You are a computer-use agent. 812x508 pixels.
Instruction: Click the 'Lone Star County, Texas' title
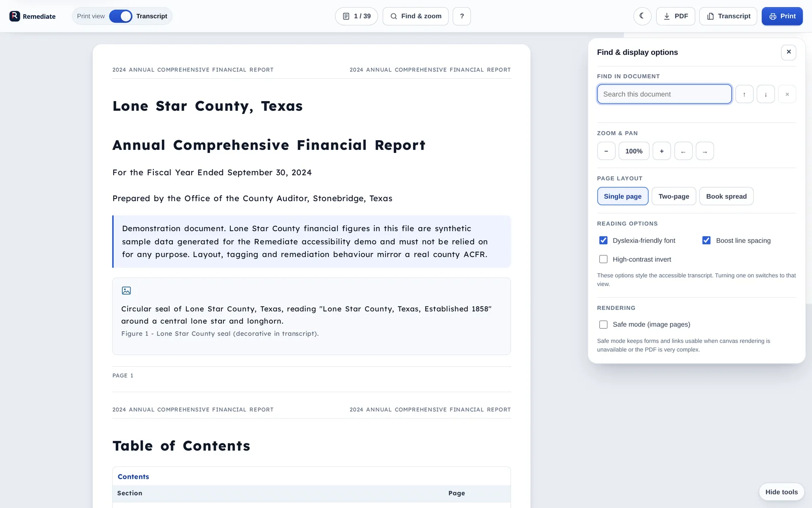click(x=208, y=106)
